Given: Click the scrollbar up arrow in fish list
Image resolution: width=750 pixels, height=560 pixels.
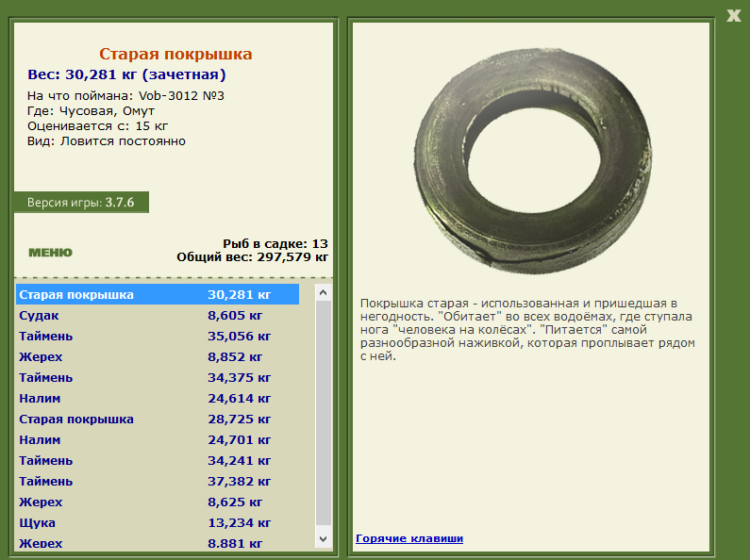Looking at the screenshot, I should [x=324, y=292].
